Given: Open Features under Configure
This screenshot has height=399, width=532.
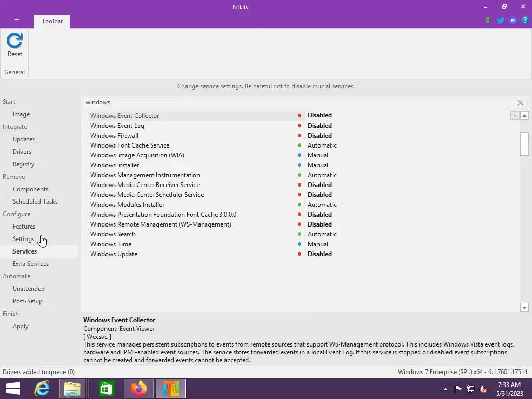Looking at the screenshot, I should pyautogui.click(x=24, y=227).
